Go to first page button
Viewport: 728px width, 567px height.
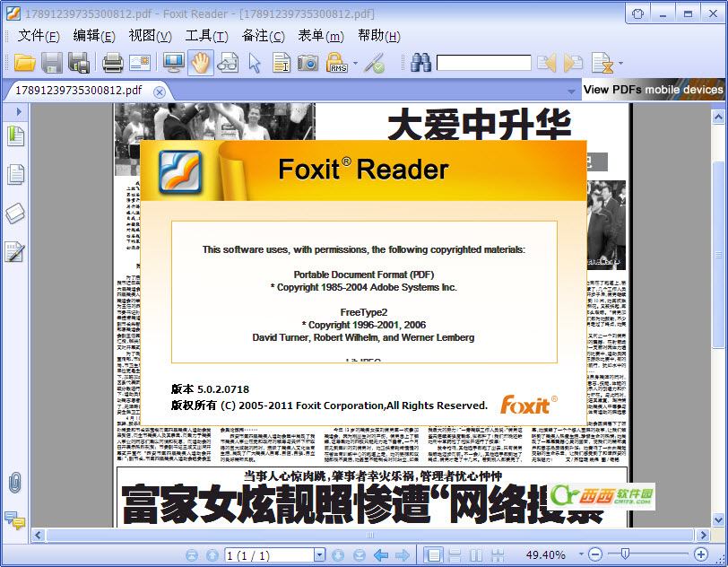[192, 555]
